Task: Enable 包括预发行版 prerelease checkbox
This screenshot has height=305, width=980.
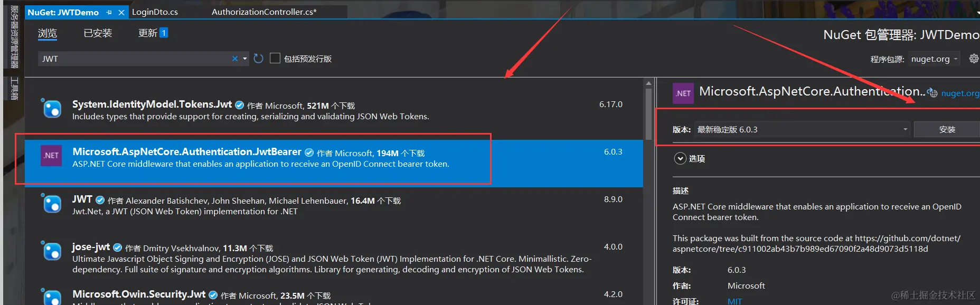Action: tap(275, 58)
